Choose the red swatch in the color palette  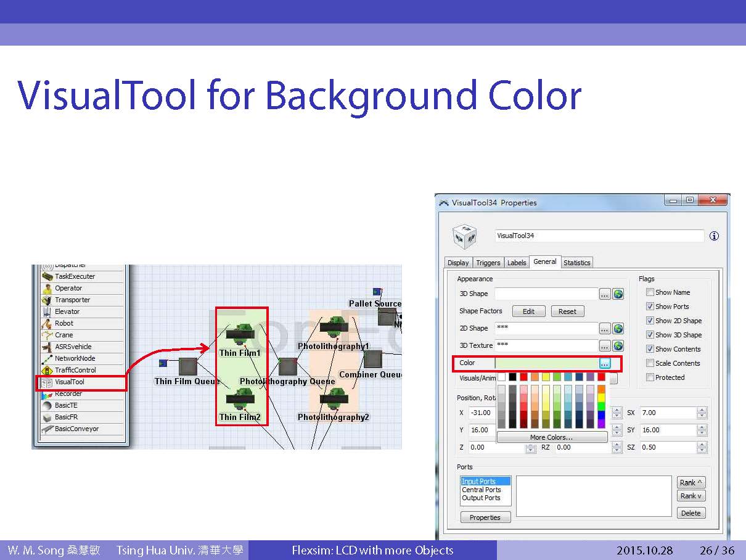coord(523,377)
